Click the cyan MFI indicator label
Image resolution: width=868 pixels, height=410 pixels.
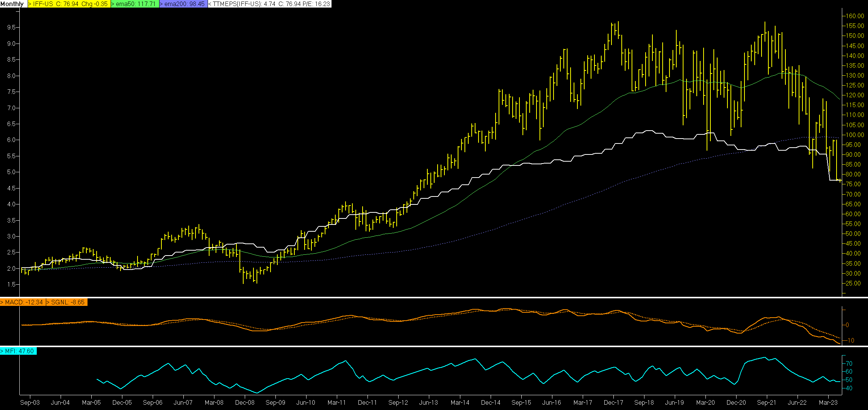click(x=18, y=351)
